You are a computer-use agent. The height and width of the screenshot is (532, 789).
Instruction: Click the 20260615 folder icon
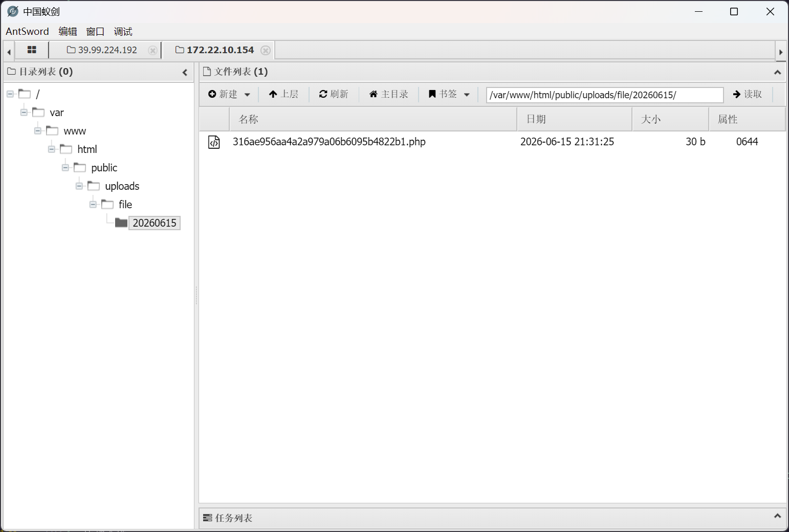coord(121,223)
